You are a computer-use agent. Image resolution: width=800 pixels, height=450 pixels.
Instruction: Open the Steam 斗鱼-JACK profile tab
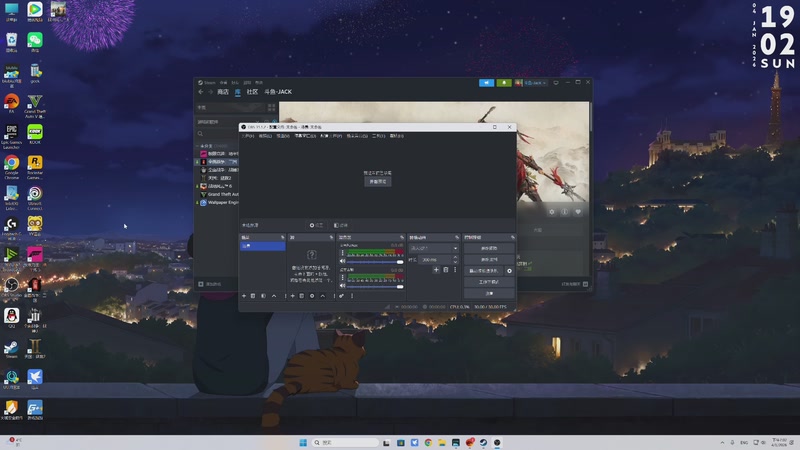278,92
